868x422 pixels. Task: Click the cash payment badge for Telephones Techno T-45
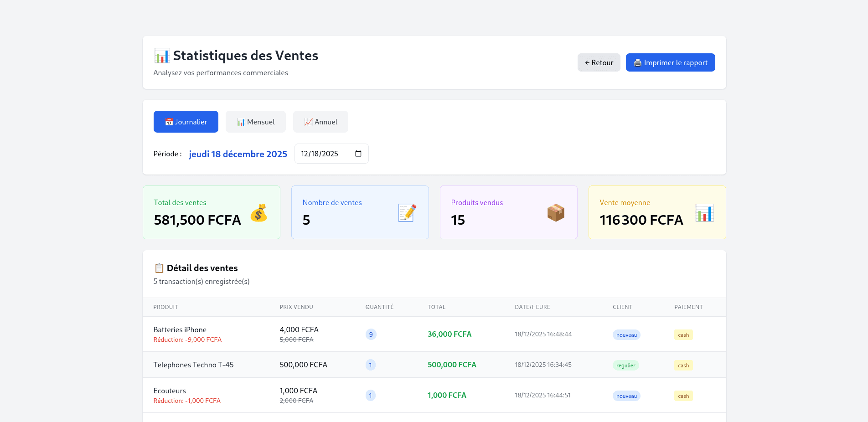pos(683,365)
